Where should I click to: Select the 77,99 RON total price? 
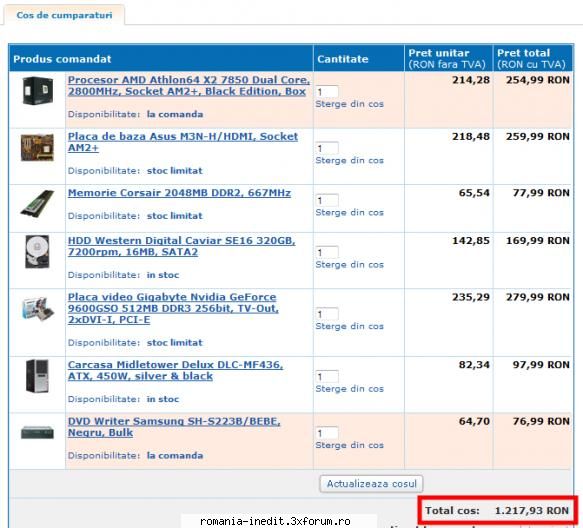pos(541,193)
